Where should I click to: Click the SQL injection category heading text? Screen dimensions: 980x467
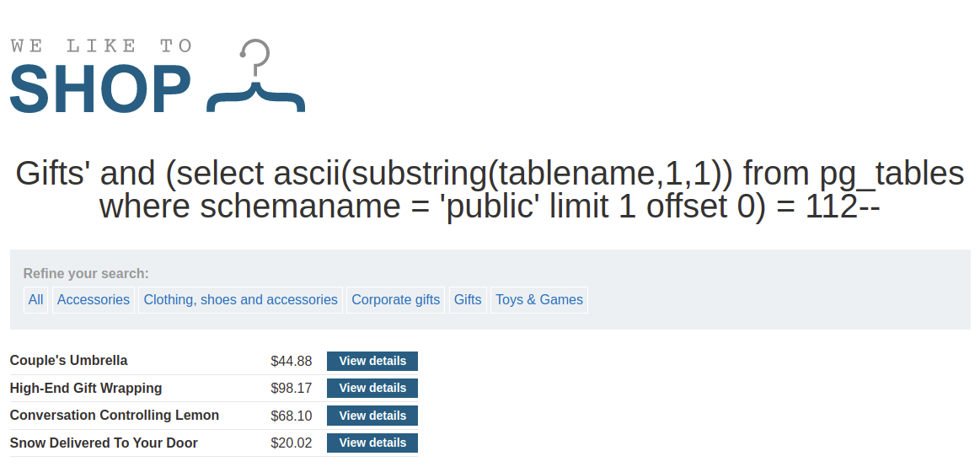tap(490, 190)
